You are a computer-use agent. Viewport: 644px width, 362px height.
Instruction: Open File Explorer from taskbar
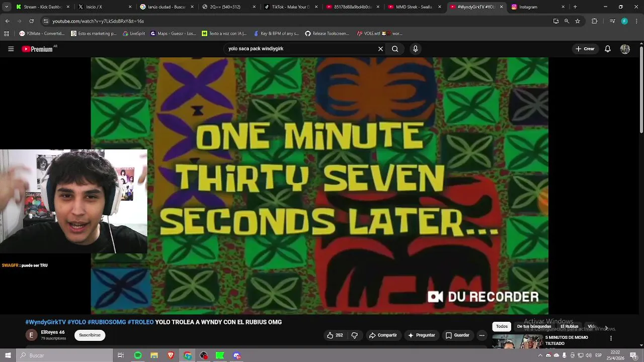[154, 355]
